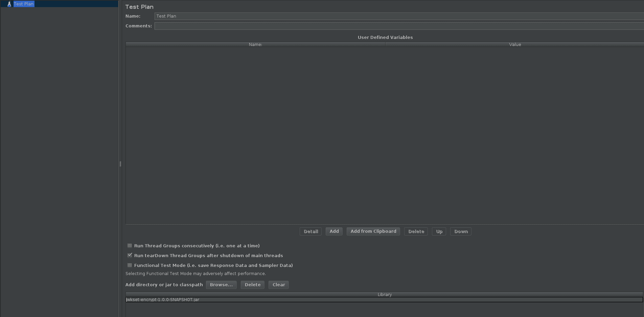Viewport: 644px width, 317px height.
Task: Uncheck Run tearDown Thread Groups checkbox
Action: pyautogui.click(x=130, y=255)
